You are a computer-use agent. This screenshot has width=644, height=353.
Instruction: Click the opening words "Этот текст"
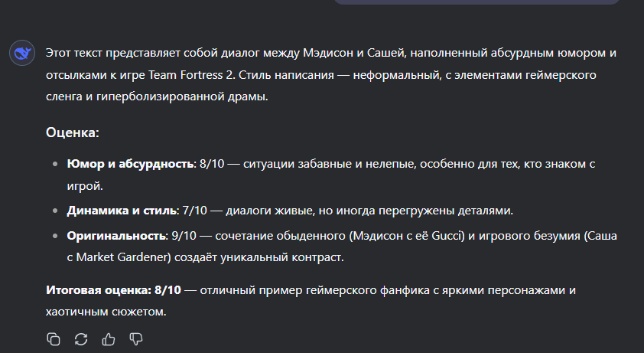74,53
